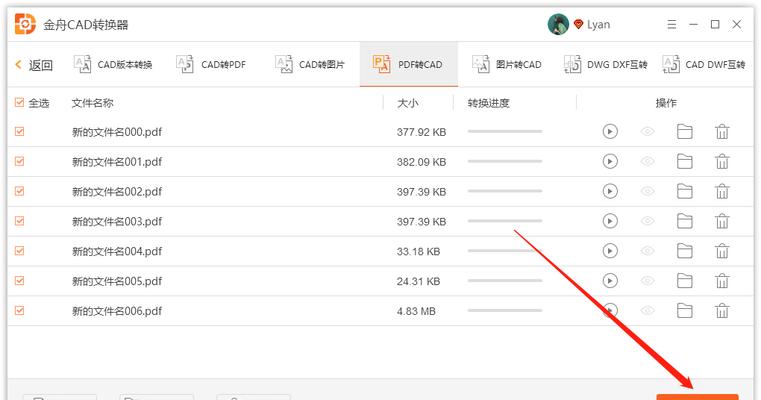Screen dimensions: 761x400
Task: Click the Lyan user avatar picture
Action: [558, 24]
